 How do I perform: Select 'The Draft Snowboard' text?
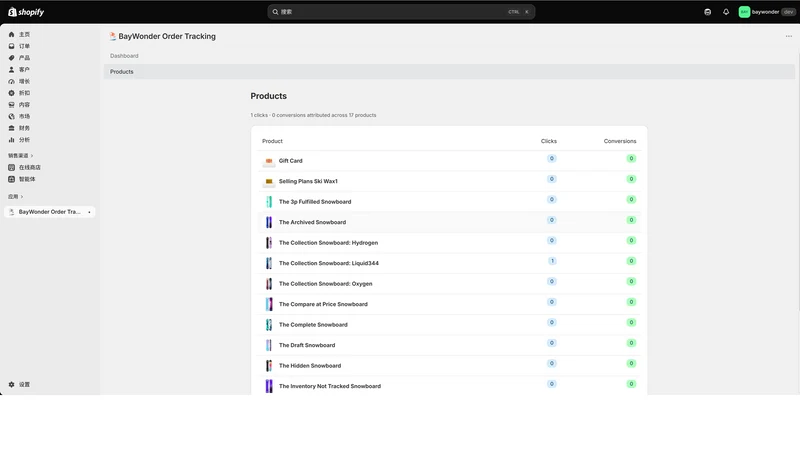coord(307,345)
